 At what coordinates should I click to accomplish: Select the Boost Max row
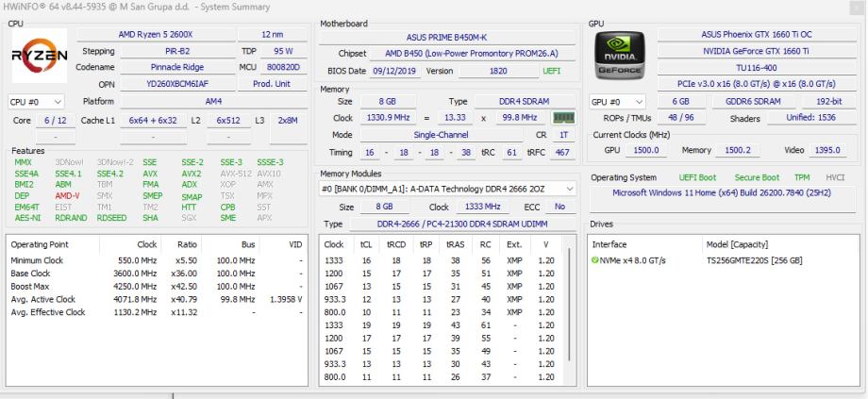click(157, 286)
